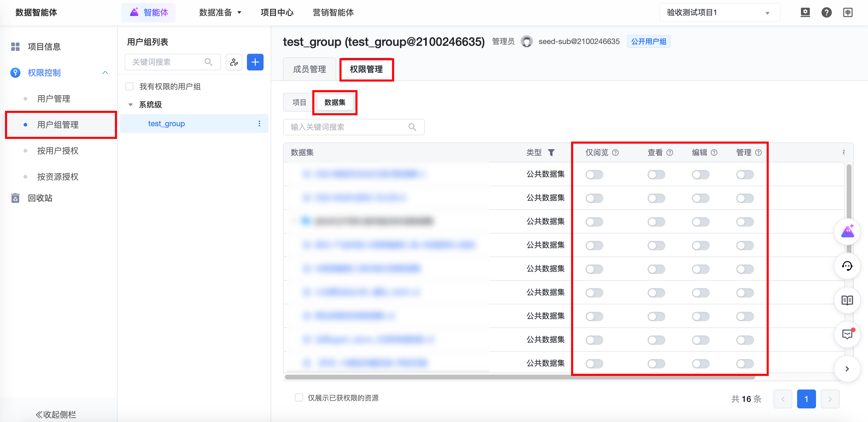
Task: Click the dataset keyword search field
Action: (x=347, y=127)
